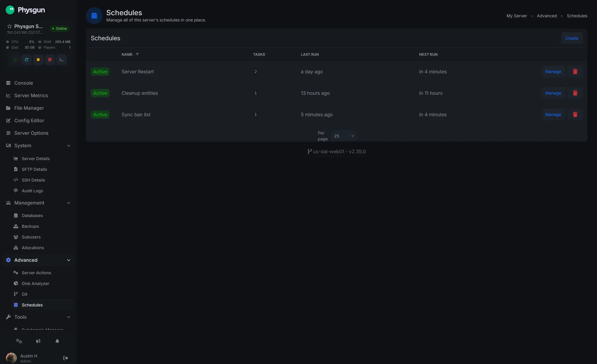597x364 pixels.
Task: Go to File Manager
Action: point(38,108)
